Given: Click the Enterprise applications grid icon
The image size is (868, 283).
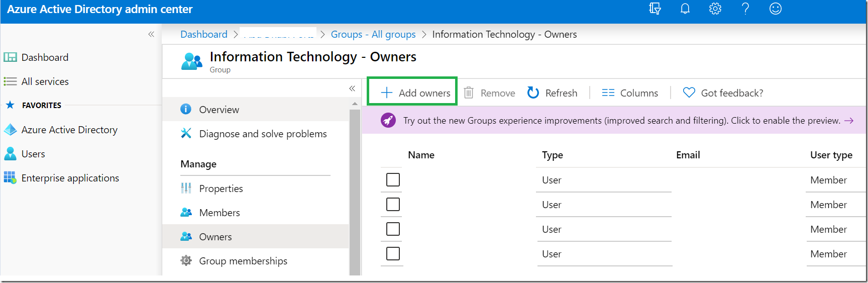Looking at the screenshot, I should (10, 177).
